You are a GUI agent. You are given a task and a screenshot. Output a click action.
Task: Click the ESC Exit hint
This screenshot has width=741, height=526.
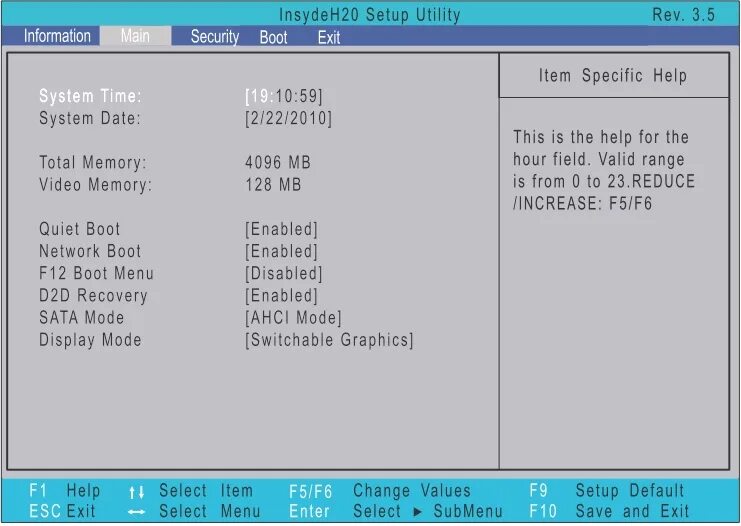[62, 511]
